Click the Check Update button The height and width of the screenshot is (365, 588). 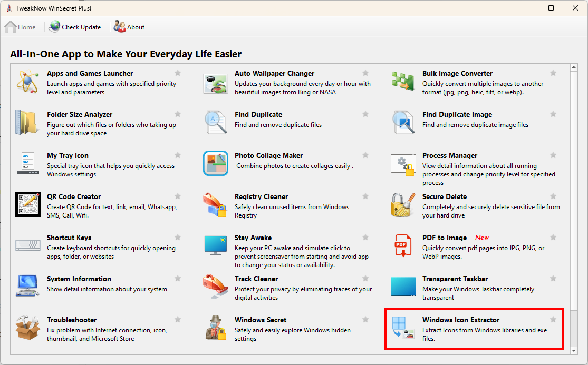[x=75, y=26]
